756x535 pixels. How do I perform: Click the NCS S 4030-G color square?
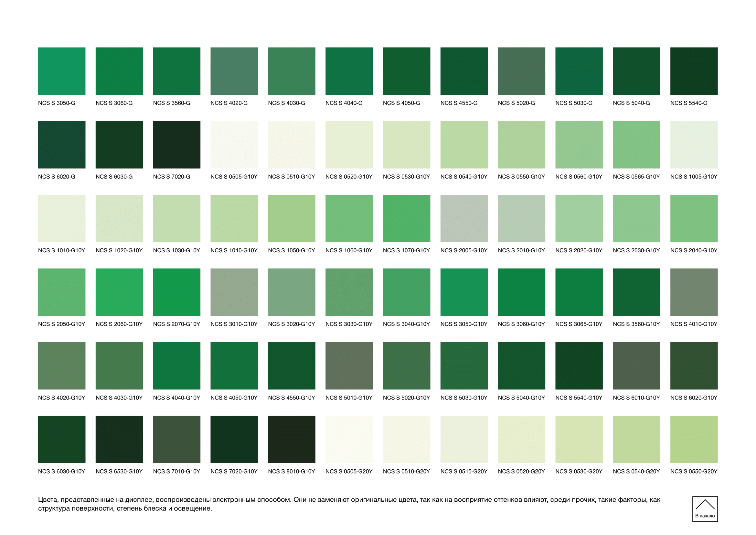click(292, 71)
